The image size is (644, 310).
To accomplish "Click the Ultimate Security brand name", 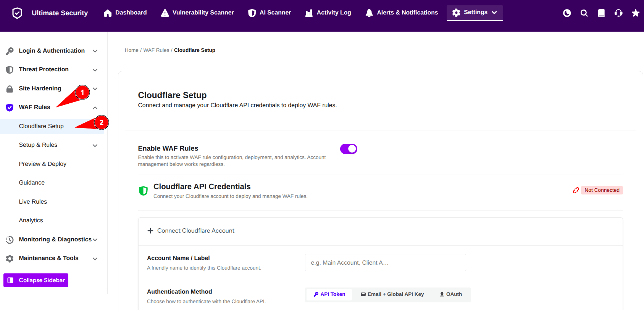I will tap(60, 13).
